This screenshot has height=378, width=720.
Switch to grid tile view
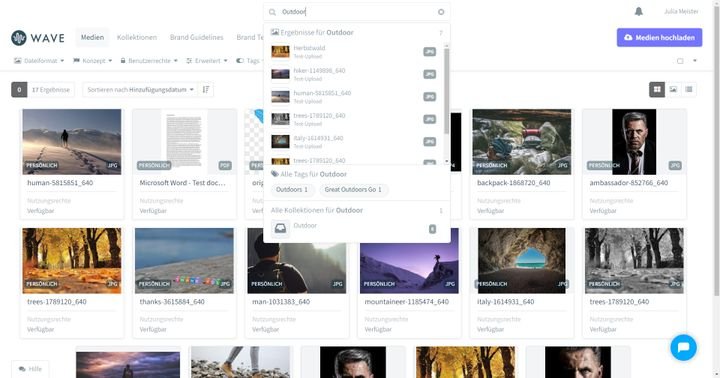pos(657,90)
